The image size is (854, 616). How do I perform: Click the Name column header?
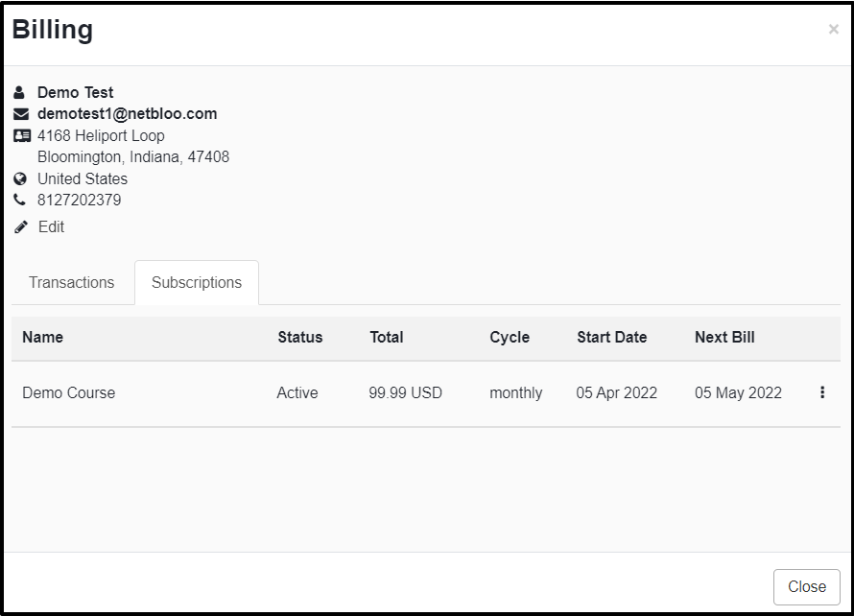click(x=42, y=337)
